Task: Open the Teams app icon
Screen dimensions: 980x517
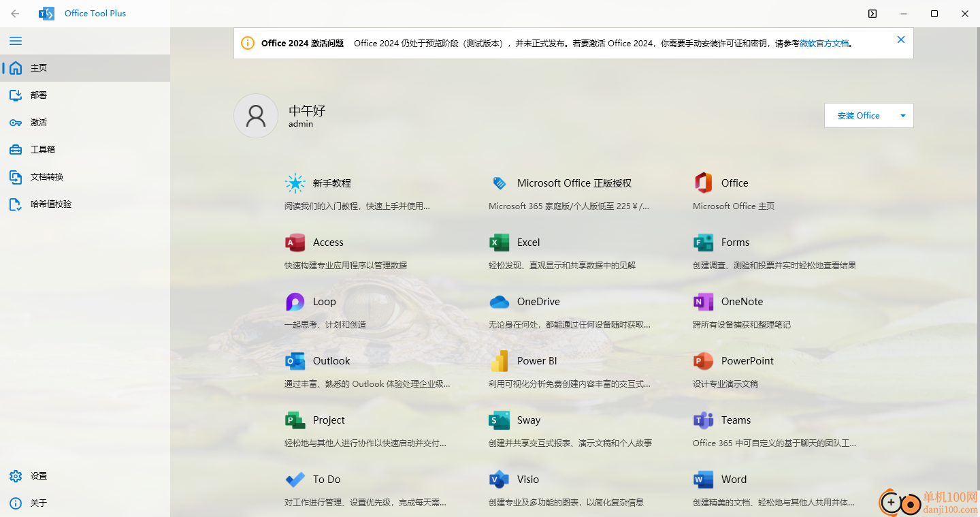Action: tap(704, 420)
